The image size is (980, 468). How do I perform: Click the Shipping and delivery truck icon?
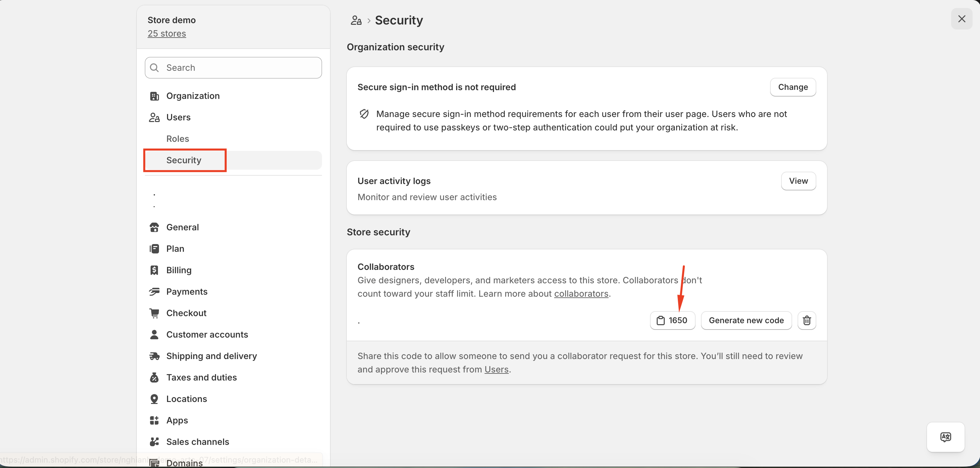154,356
